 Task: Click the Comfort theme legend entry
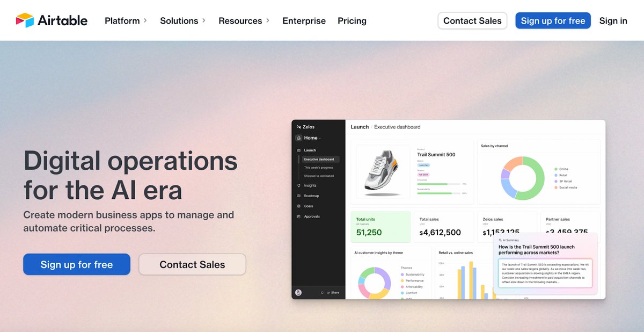click(x=409, y=293)
